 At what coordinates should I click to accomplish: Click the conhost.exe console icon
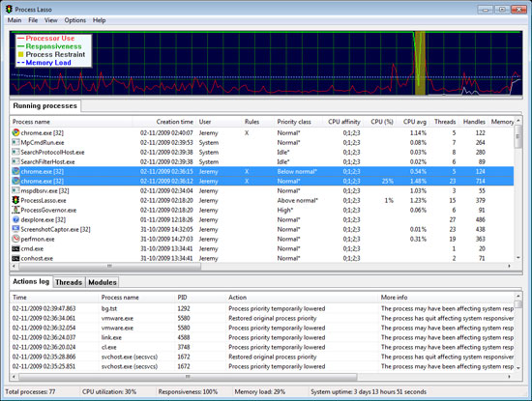(x=15, y=258)
